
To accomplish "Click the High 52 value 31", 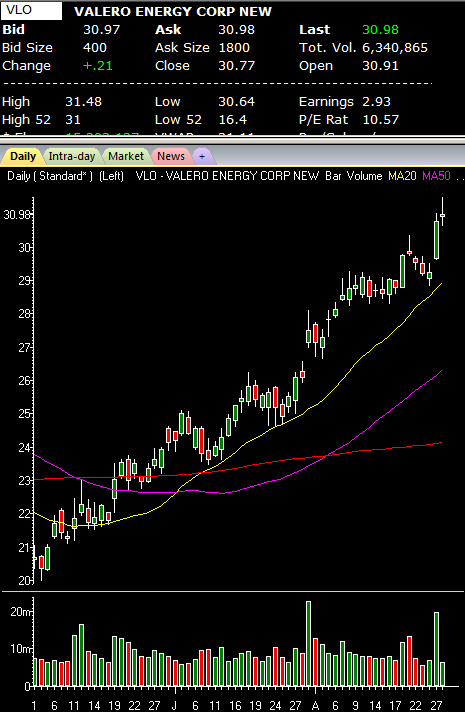I will [73, 120].
